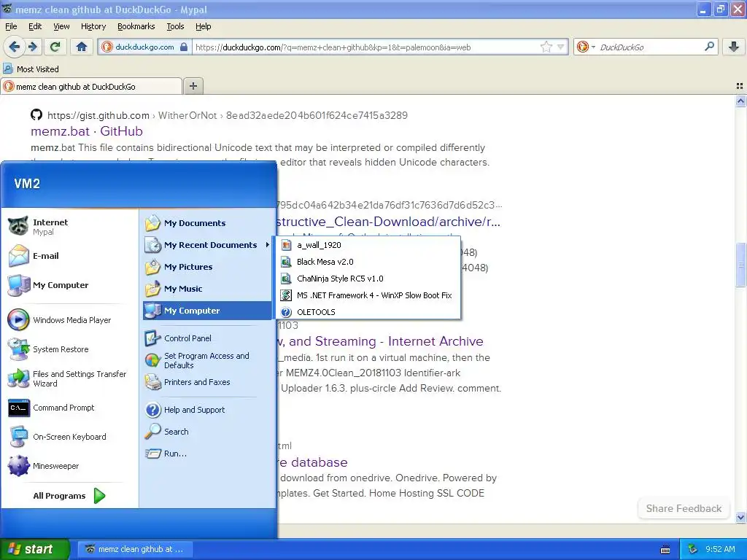Expand My Recent Documents submenu arrow
Viewport: 747px width, 560px height.
[267, 245]
